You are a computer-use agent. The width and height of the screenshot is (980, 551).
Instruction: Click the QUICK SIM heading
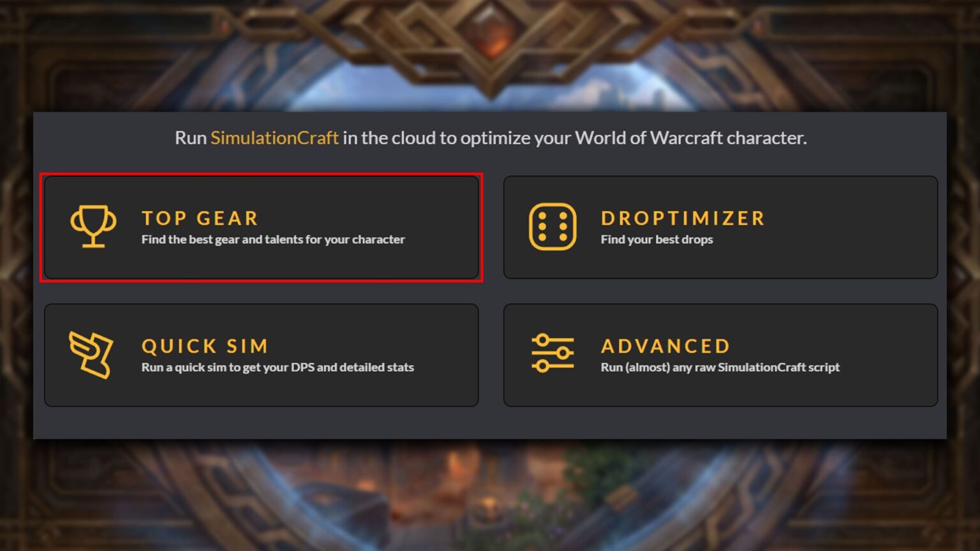pos(205,346)
